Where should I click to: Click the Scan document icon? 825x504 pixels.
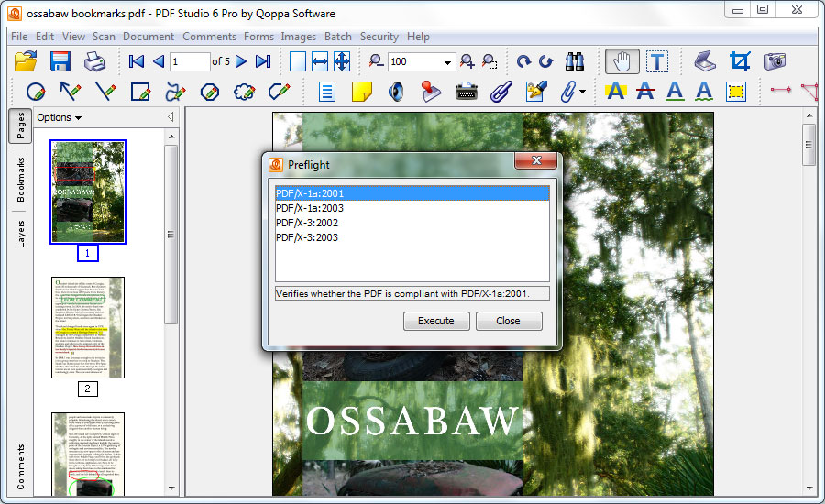pos(705,61)
